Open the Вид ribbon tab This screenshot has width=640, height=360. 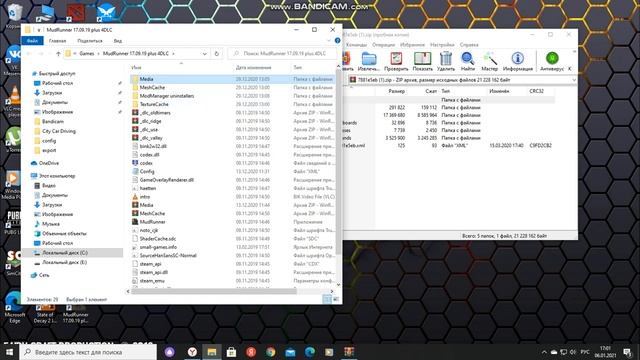[118, 40]
